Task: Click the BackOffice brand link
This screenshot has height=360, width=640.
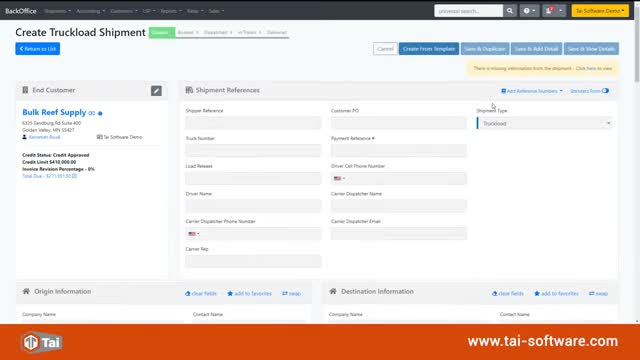Action: [x=21, y=11]
